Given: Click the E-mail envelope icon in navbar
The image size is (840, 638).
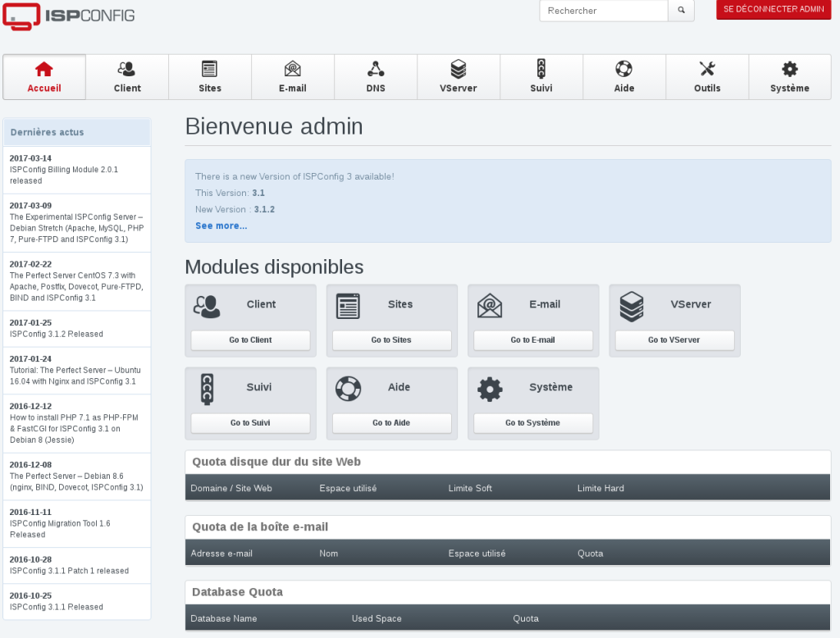Looking at the screenshot, I should (293, 69).
